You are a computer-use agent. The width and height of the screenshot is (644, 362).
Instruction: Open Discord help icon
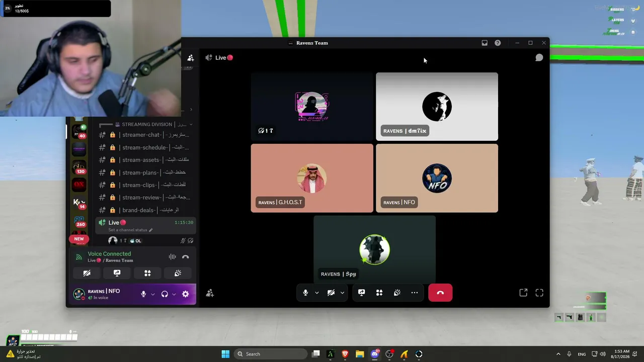pos(498,43)
